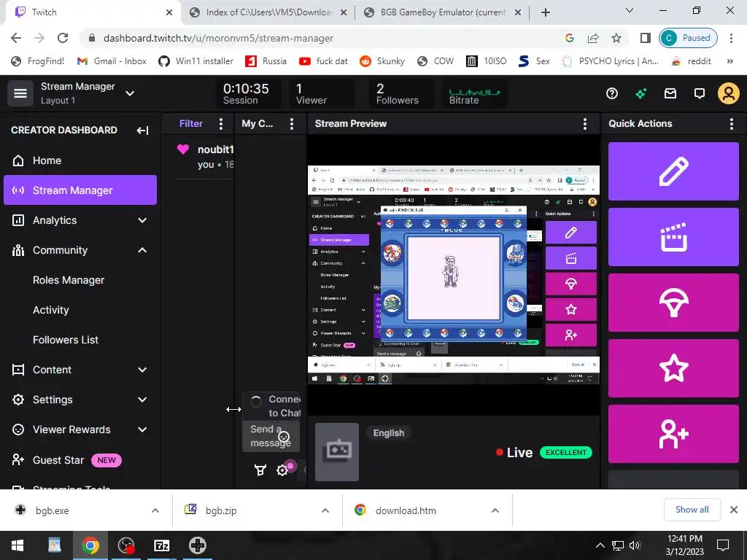The width and height of the screenshot is (747, 560).
Task: Open the reddit bookmark
Action: tap(692, 61)
